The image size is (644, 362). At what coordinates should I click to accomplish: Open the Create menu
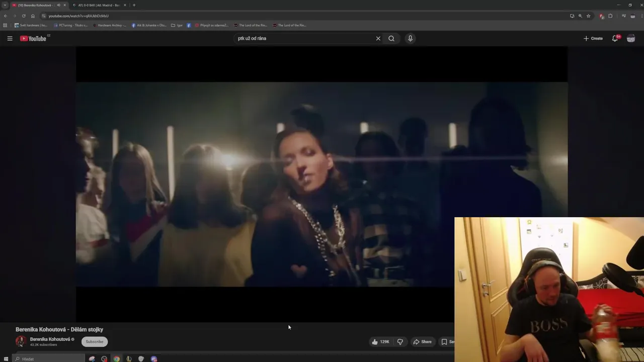593,38
